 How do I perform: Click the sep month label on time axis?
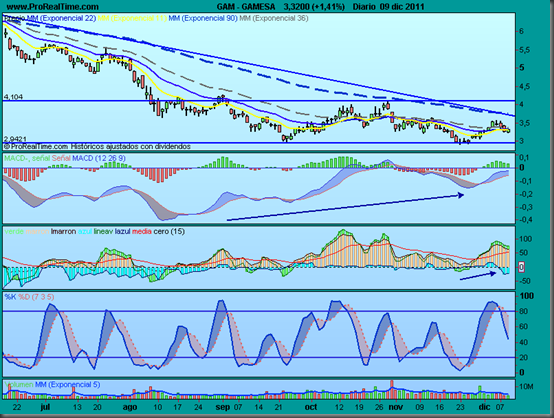pyautogui.click(x=223, y=407)
